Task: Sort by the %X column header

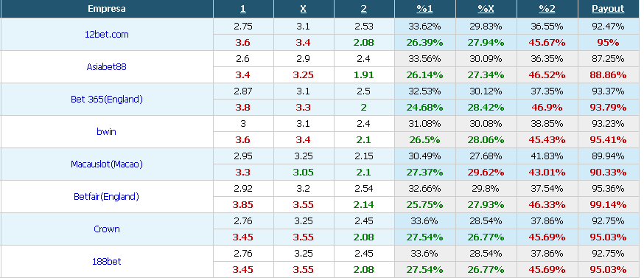Action: click(x=486, y=9)
